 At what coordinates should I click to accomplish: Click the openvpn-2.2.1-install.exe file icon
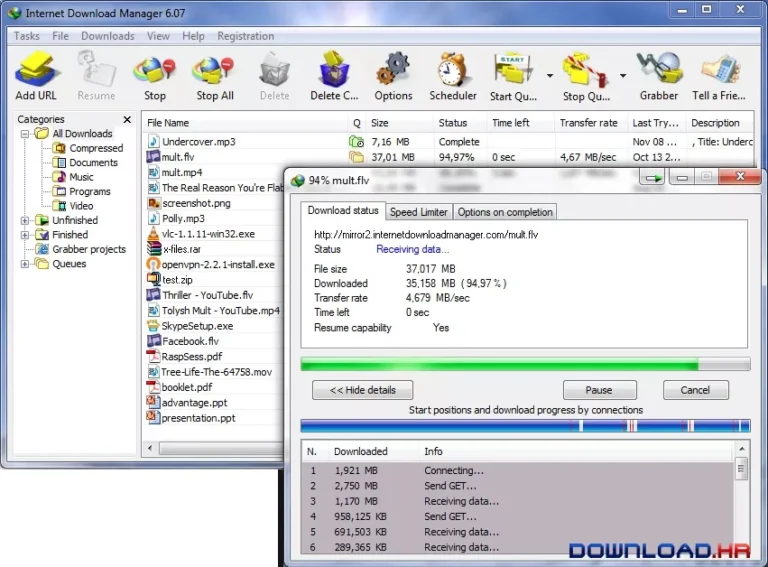(x=153, y=264)
